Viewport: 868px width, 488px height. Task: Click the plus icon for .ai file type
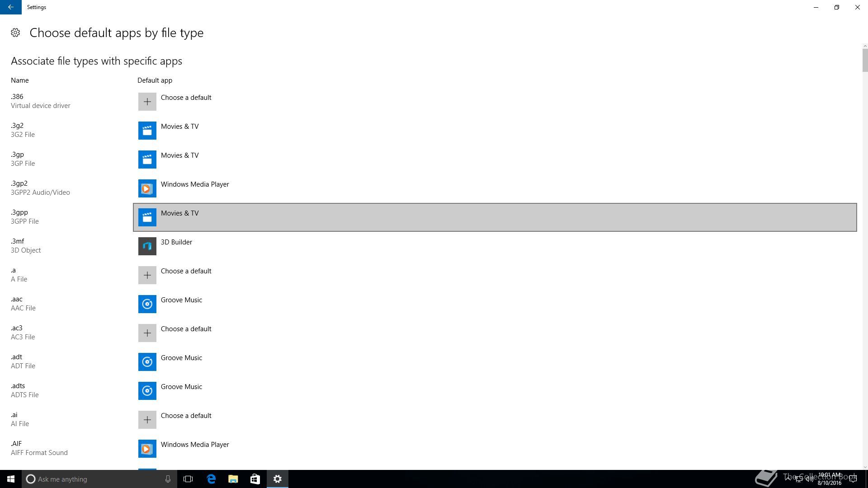click(x=147, y=420)
